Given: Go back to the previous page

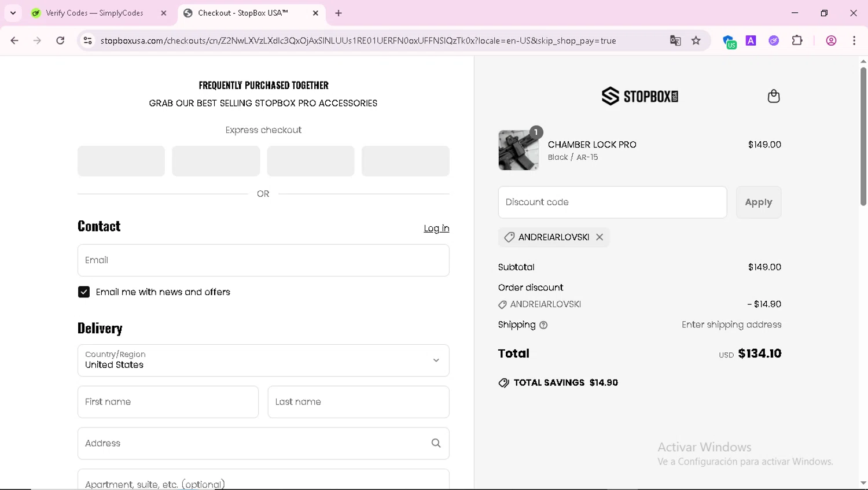Looking at the screenshot, I should (x=14, y=40).
